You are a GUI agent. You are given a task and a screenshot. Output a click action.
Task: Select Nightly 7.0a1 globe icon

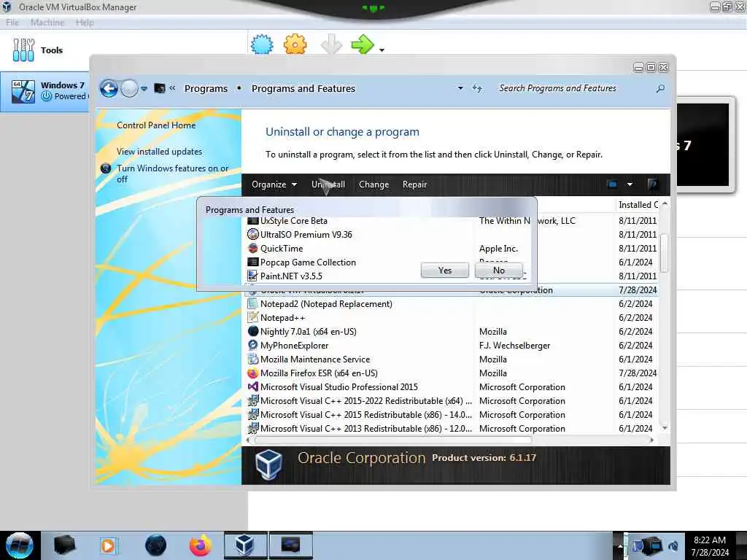(253, 332)
